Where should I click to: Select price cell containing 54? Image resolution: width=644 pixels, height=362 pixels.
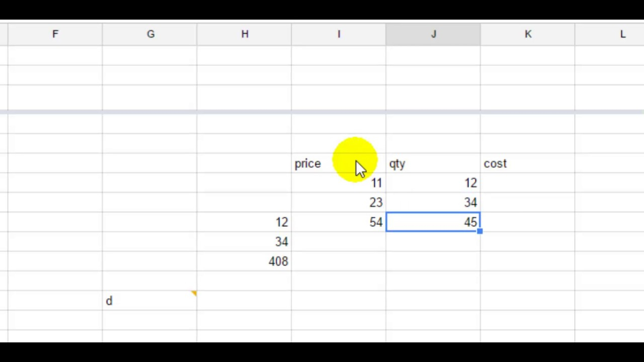[x=339, y=223]
